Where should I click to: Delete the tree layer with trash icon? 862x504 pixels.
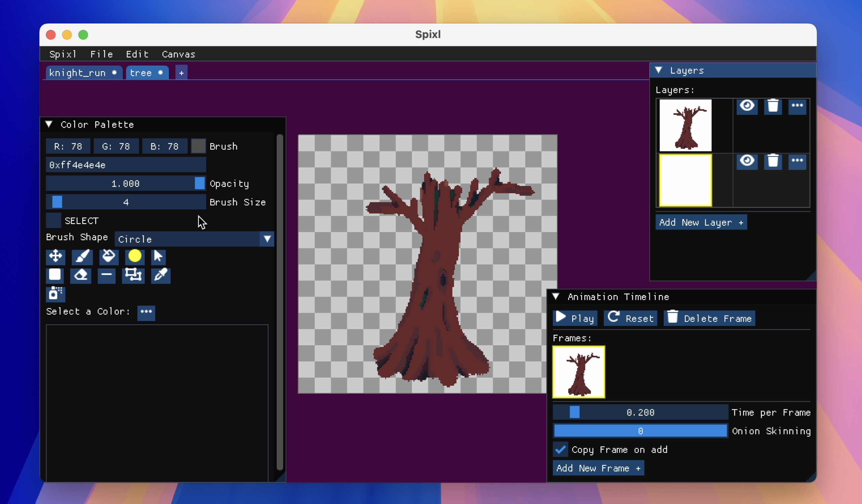[x=773, y=106]
